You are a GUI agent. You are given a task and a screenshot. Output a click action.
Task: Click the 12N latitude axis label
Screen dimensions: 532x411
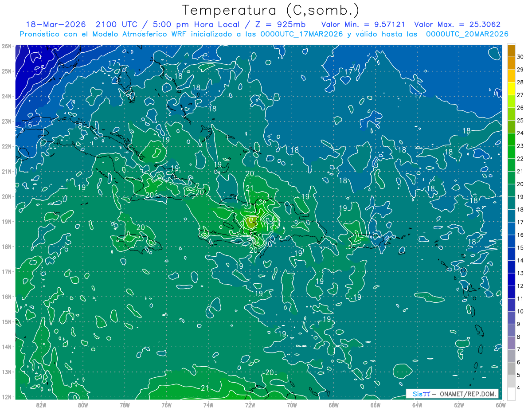click(6, 397)
